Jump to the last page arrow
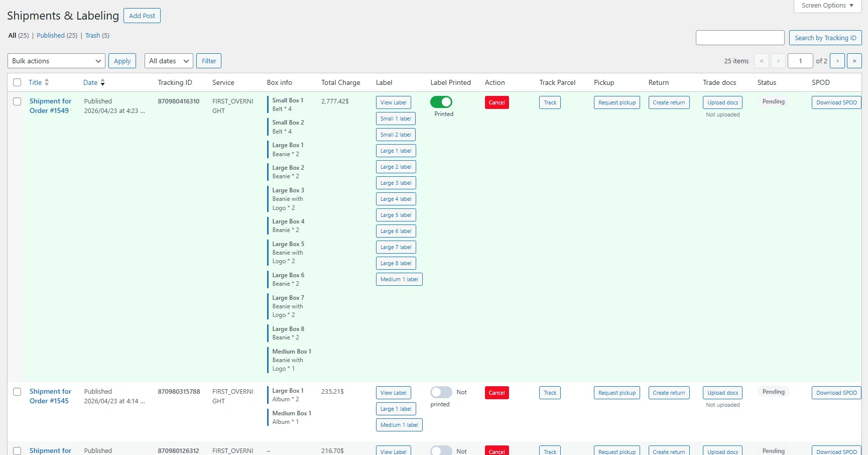The height and width of the screenshot is (455, 868). [x=854, y=61]
